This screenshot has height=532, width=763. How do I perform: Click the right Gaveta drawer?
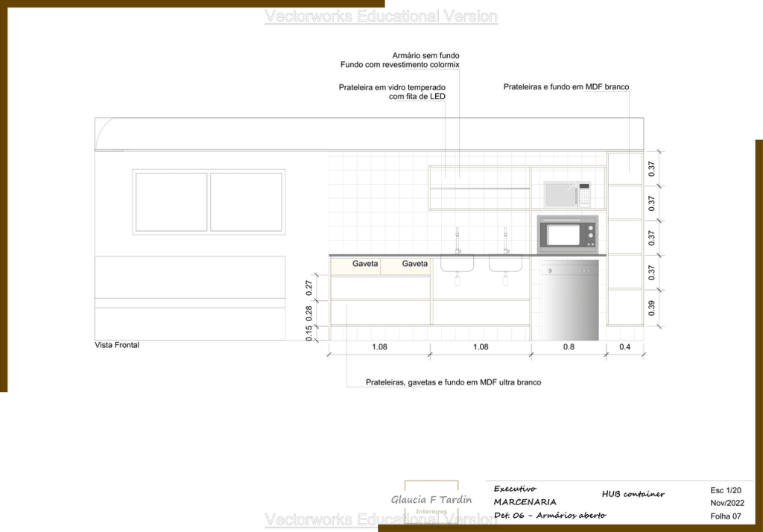click(415, 264)
